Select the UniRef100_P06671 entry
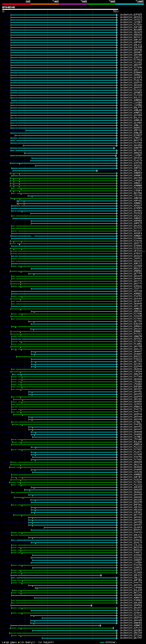Screen dimensions: 146x644 coord(131,552)
